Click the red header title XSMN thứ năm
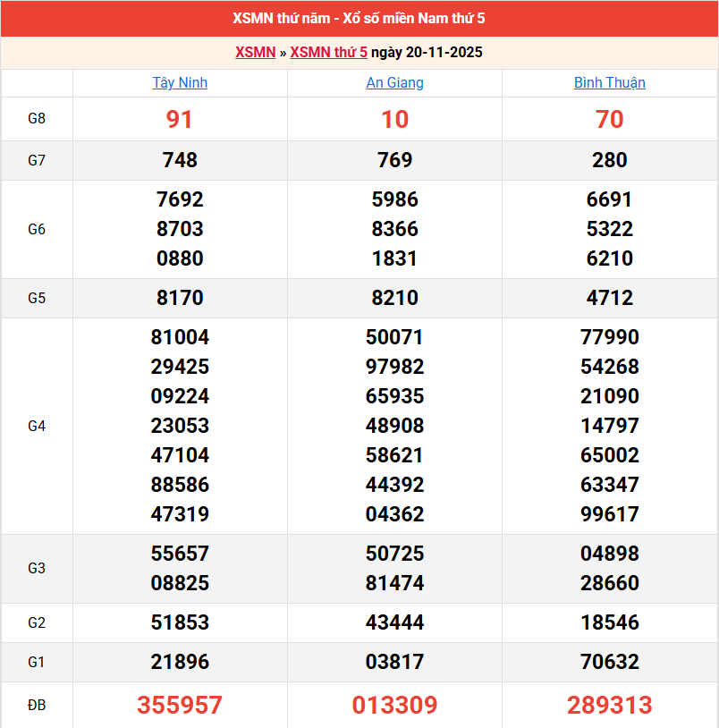Image resolution: width=719 pixels, height=728 pixels. [x=359, y=19]
